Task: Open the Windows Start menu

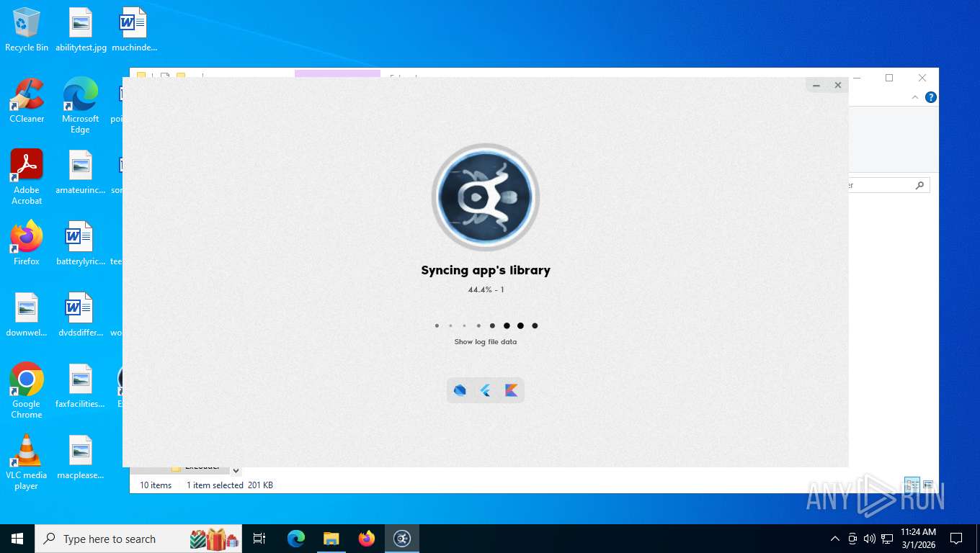Action: point(17,539)
